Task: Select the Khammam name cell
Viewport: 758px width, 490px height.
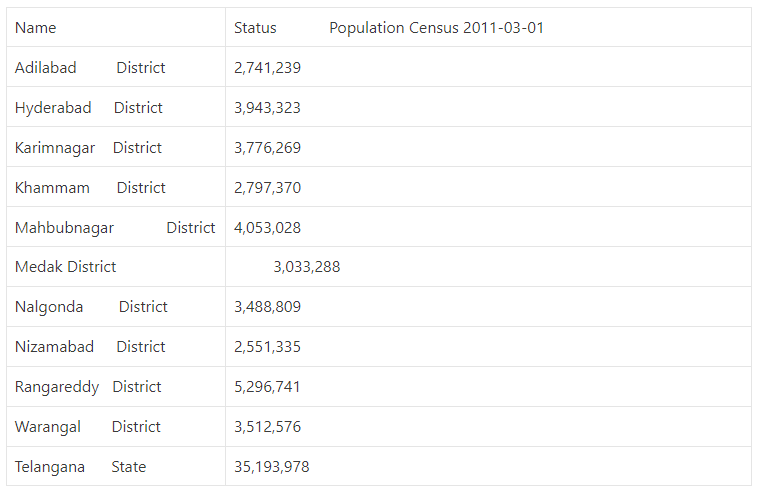Action: 52,188
